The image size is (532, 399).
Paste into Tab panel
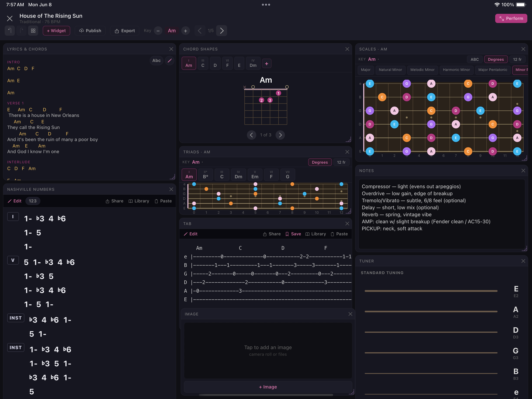click(339, 234)
